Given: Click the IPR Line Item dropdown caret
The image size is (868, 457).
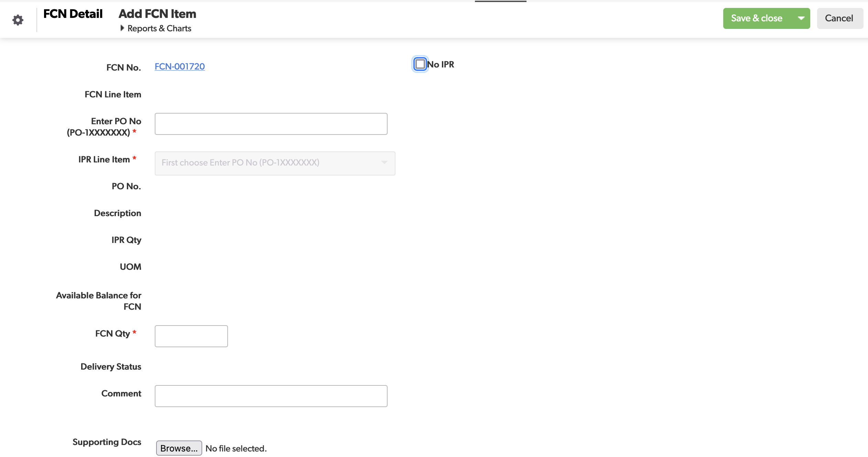Looking at the screenshot, I should pyautogui.click(x=384, y=162).
